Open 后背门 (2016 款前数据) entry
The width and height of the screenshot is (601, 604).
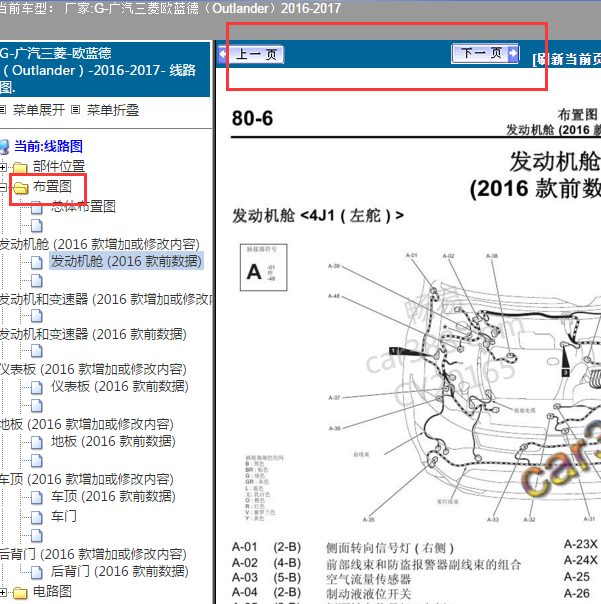120,571
